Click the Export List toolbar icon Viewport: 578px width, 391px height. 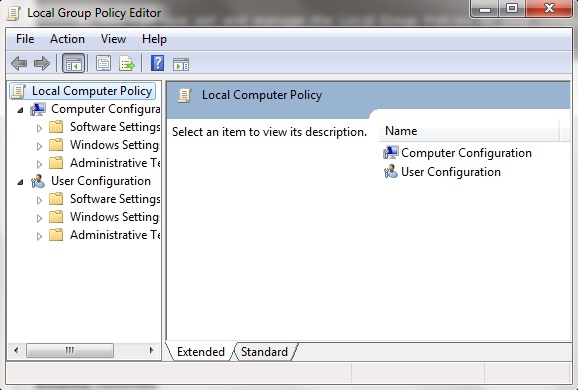(127, 63)
